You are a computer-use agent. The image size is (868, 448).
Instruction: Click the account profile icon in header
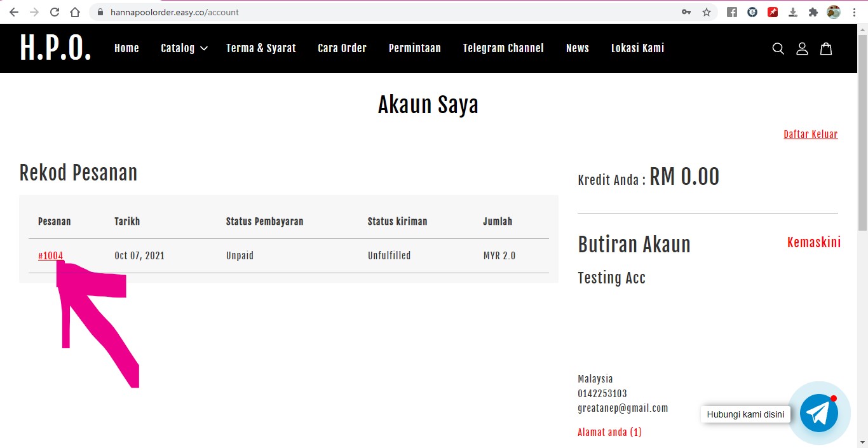tap(802, 49)
